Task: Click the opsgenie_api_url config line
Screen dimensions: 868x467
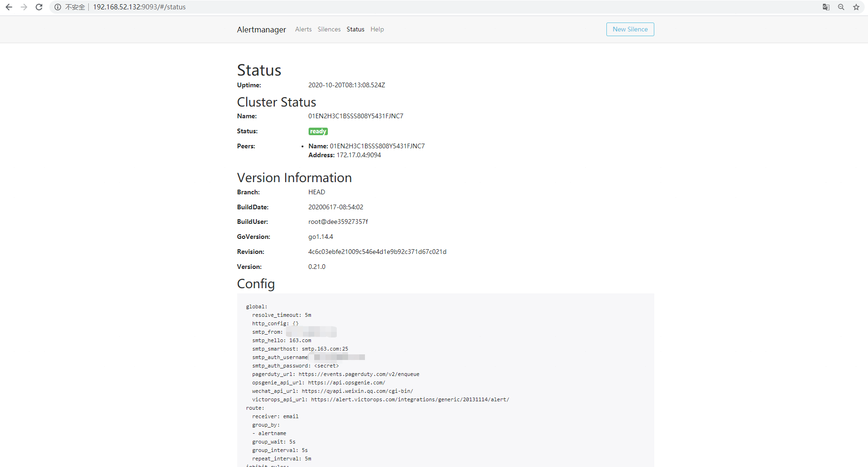Action: click(x=318, y=383)
